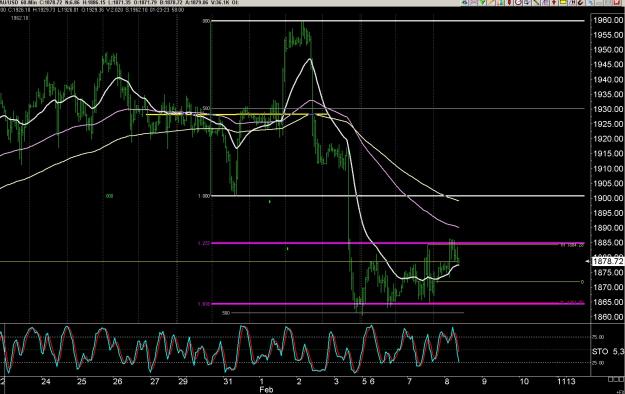The width and height of the screenshot is (625, 394).
Task: Click date label 25 on time axis
Action: coord(81,382)
